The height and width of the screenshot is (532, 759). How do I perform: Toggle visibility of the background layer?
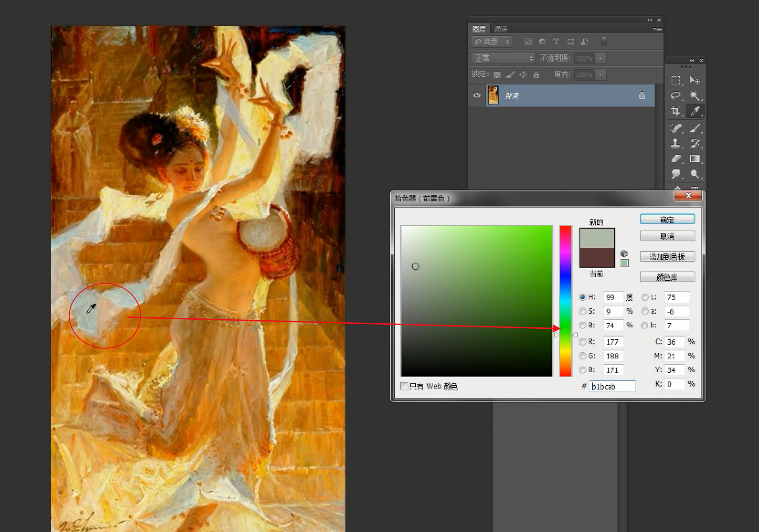(477, 95)
